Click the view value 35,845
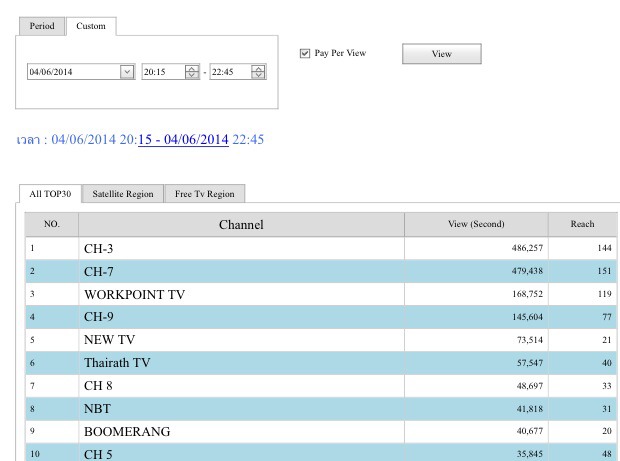 (530, 454)
